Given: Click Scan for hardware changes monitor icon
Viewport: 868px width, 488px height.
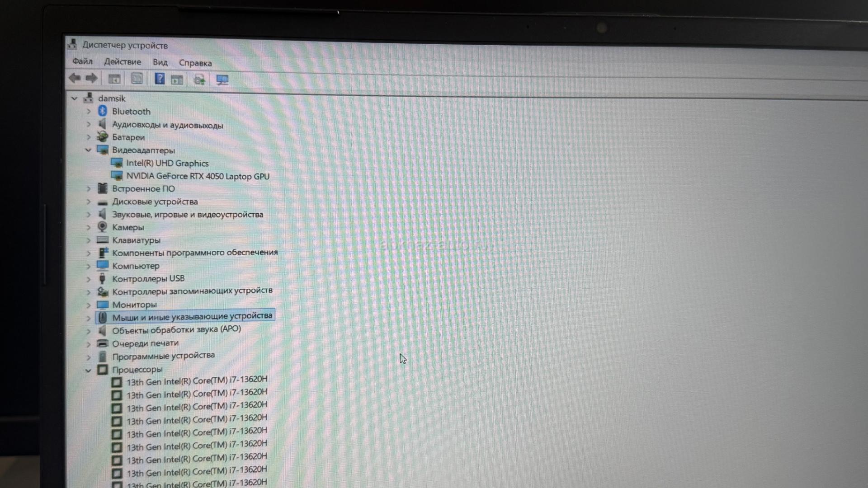Looking at the screenshot, I should pyautogui.click(x=222, y=80).
